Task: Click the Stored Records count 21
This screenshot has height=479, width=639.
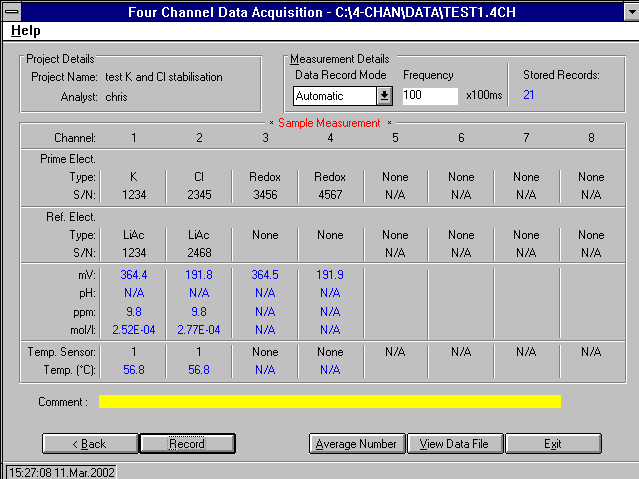Action: [529, 95]
